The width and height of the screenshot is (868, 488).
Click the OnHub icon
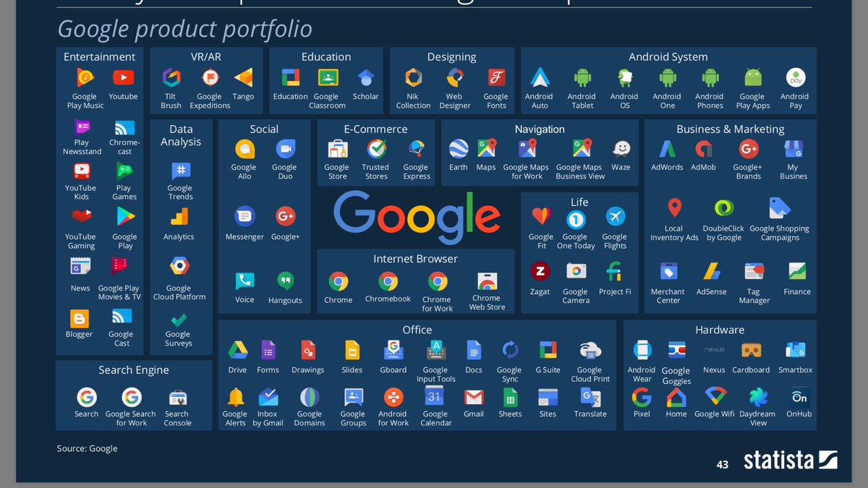799,397
